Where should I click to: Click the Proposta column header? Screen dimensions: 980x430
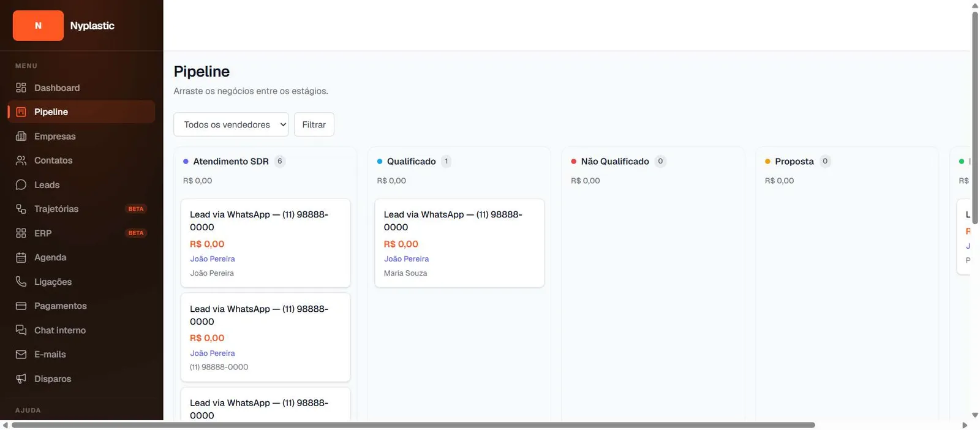[794, 161]
